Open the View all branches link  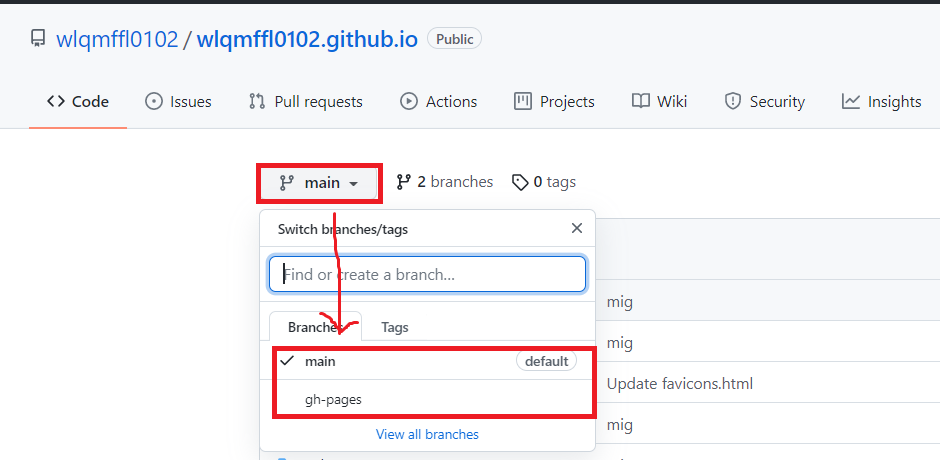427,434
